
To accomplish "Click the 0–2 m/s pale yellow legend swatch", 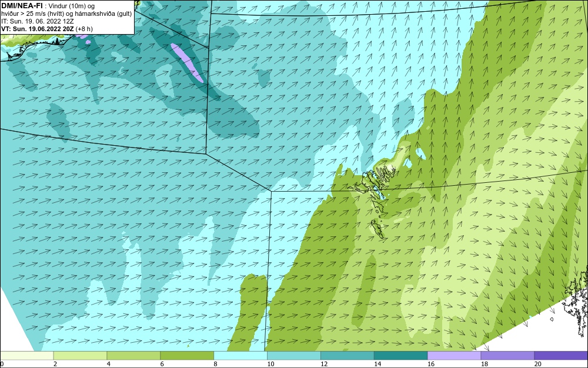I will [x=26, y=356].
